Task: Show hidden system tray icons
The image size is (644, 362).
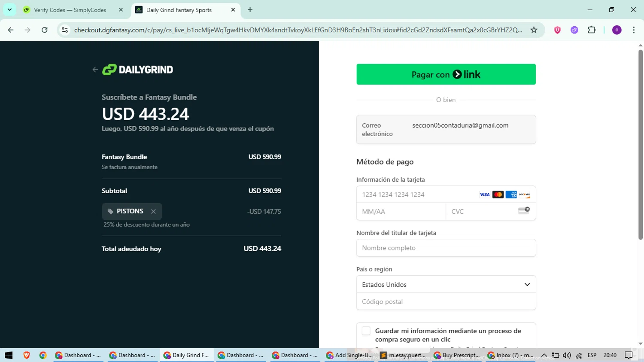Action: click(x=544, y=355)
